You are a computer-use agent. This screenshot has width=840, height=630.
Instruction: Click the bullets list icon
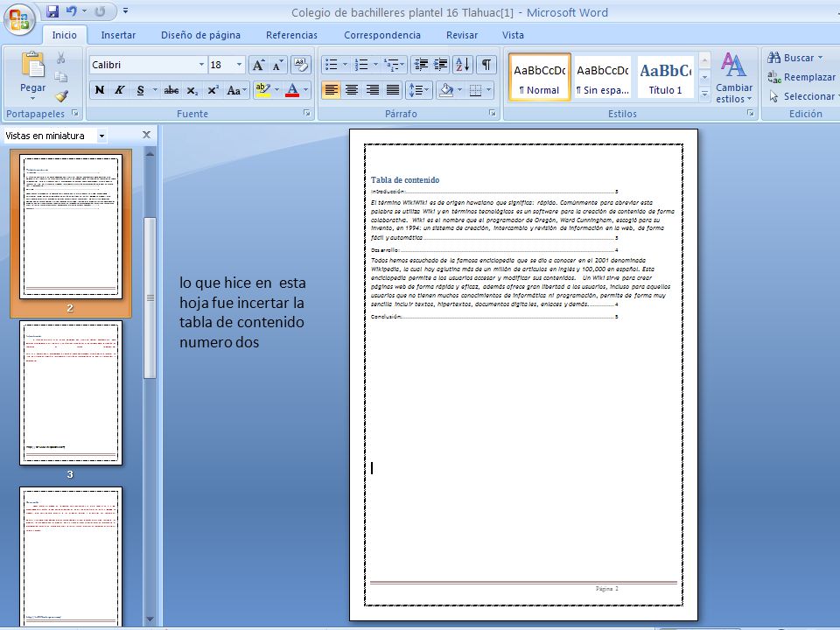(332, 65)
